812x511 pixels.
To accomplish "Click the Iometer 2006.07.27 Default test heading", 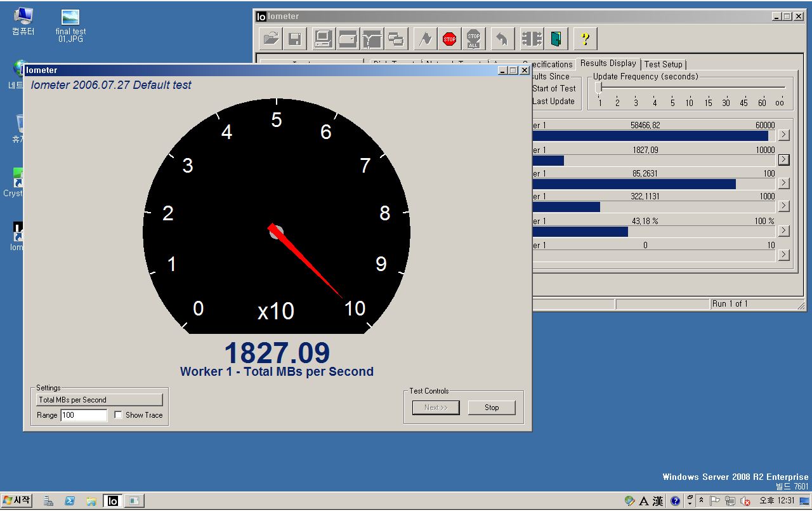I will point(111,85).
